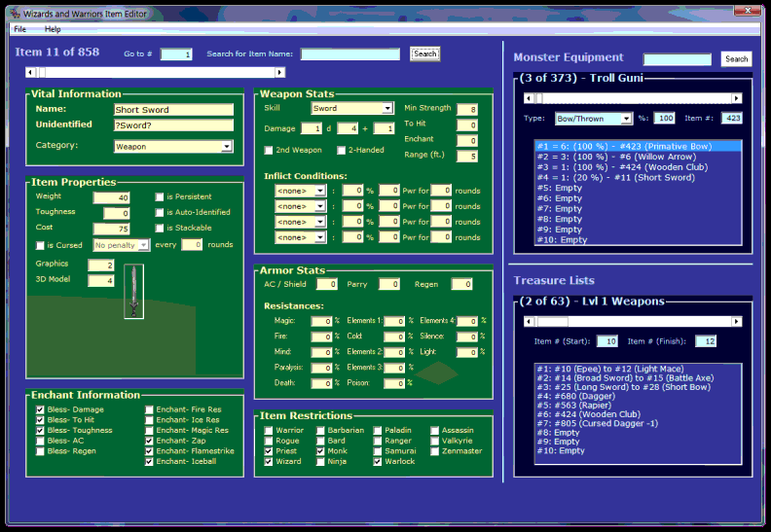Click the 3D Model number field
The width and height of the screenshot is (771, 532).
[x=101, y=281]
